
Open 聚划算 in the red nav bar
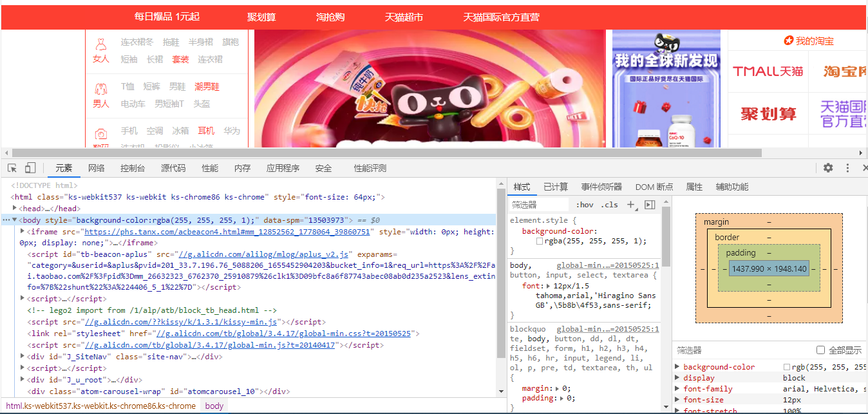(261, 17)
